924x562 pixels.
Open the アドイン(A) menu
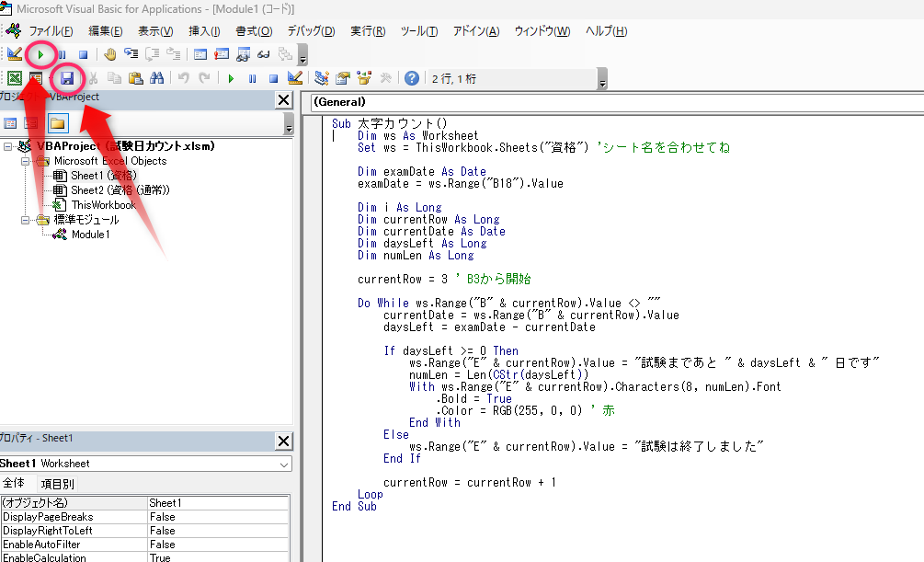(476, 31)
